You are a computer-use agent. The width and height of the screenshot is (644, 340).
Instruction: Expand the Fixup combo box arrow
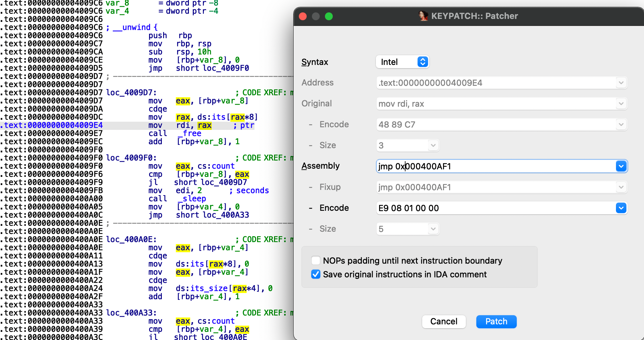(x=621, y=187)
